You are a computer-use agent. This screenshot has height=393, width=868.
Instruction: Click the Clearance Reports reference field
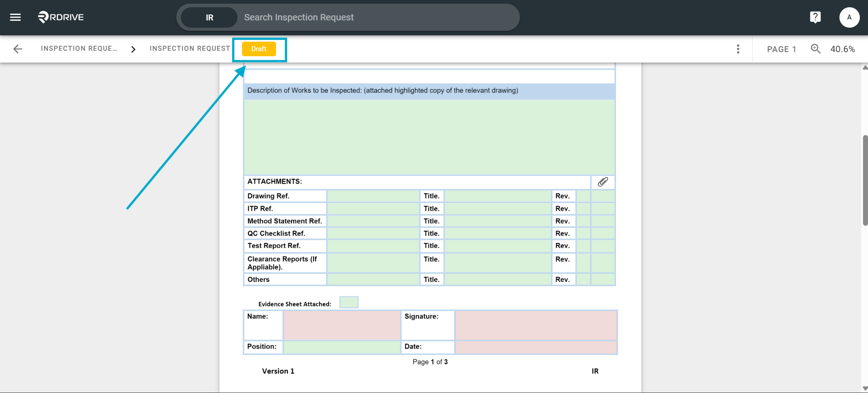[373, 263]
